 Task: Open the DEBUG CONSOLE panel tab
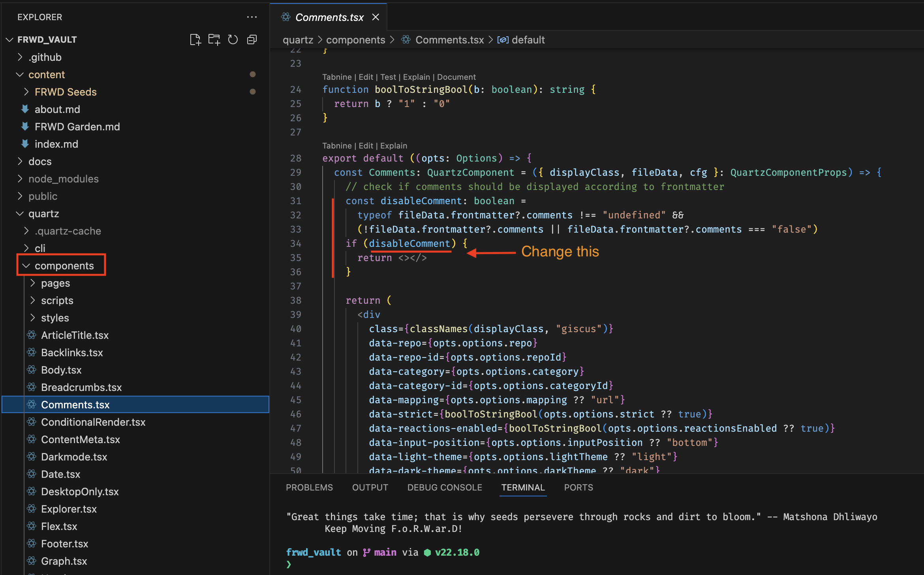tap(445, 487)
